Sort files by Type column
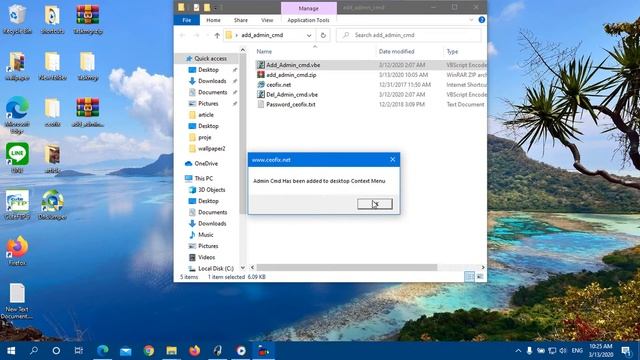This screenshot has width=640, height=360. coord(452,51)
